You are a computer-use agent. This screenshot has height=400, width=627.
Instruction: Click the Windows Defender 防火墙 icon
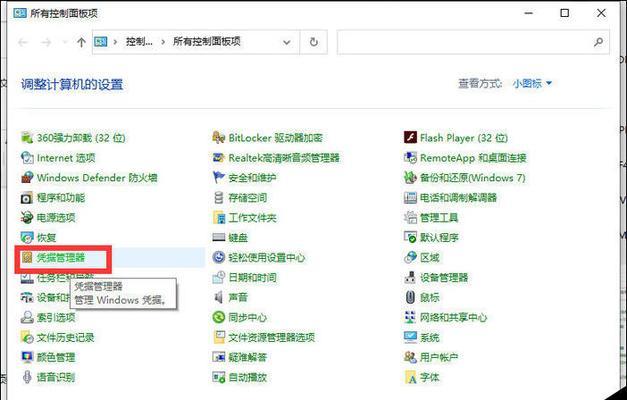tap(27, 178)
